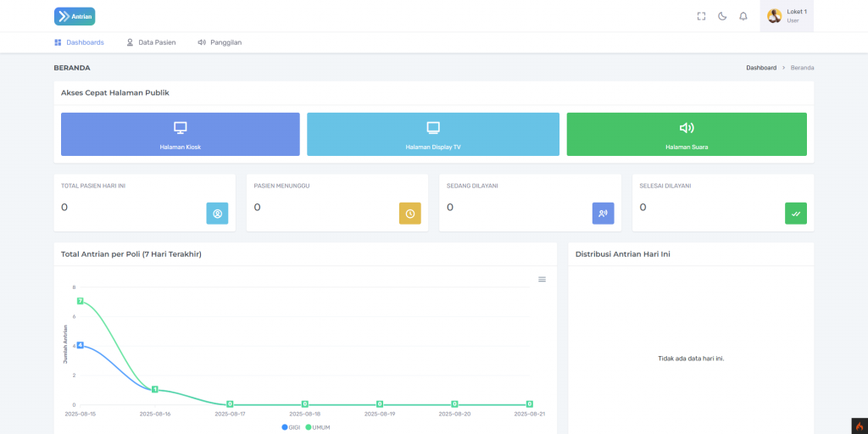This screenshot has height=434, width=868.
Task: Click the Dashboard breadcrumb link
Action: (761, 68)
